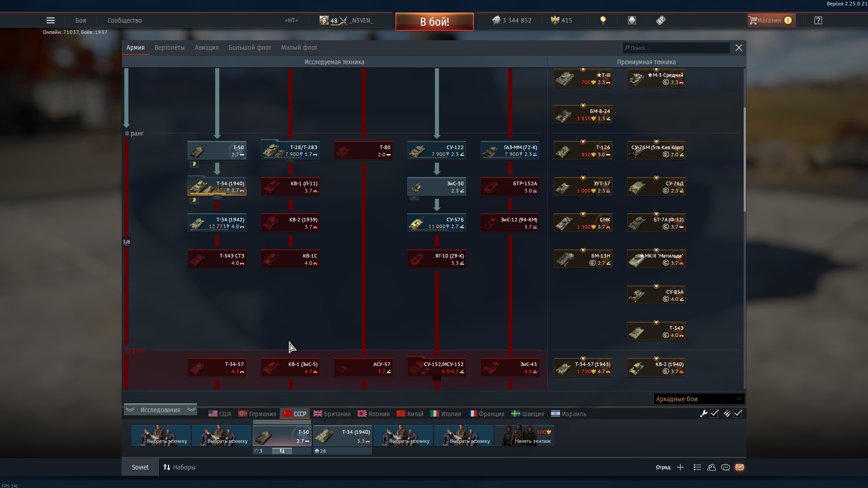This screenshot has width=868, height=488.
Task: Select the Т-80 light tank
Action: point(363,150)
